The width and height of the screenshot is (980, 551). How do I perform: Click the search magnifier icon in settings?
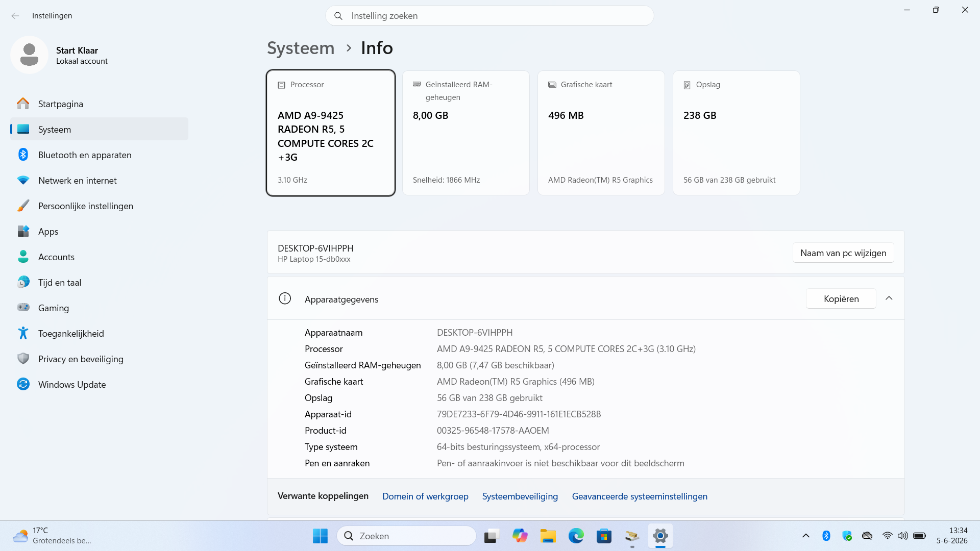coord(338,16)
